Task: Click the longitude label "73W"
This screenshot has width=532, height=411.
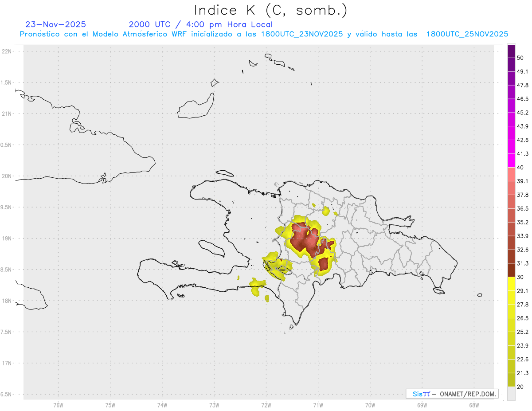Action: pyautogui.click(x=214, y=405)
